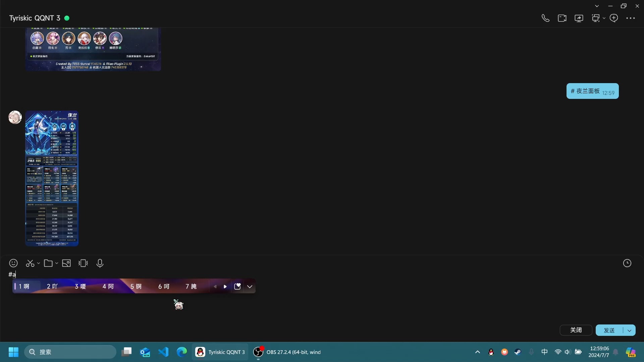The height and width of the screenshot is (362, 644).
Task: Click the window shake icon
Action: 83,263
